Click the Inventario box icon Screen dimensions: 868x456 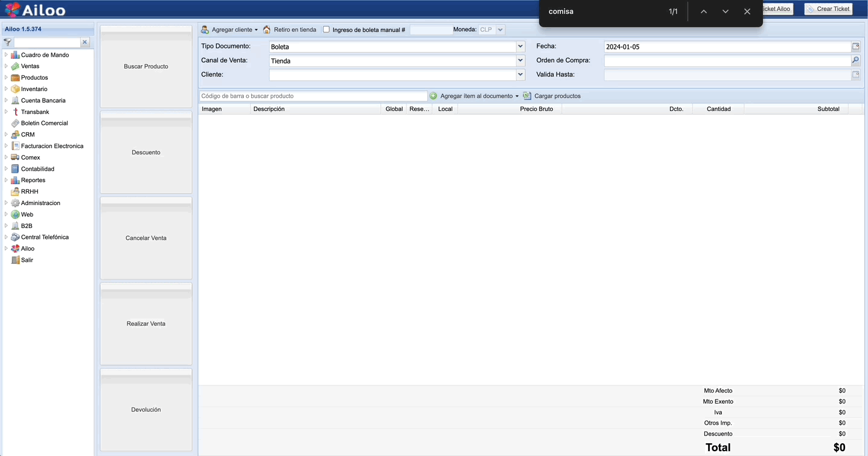pyautogui.click(x=15, y=89)
